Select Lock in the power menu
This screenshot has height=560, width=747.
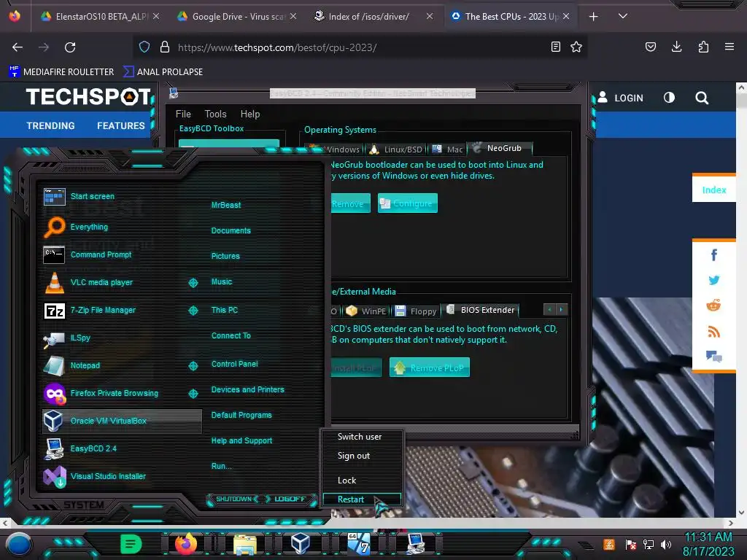362,481
